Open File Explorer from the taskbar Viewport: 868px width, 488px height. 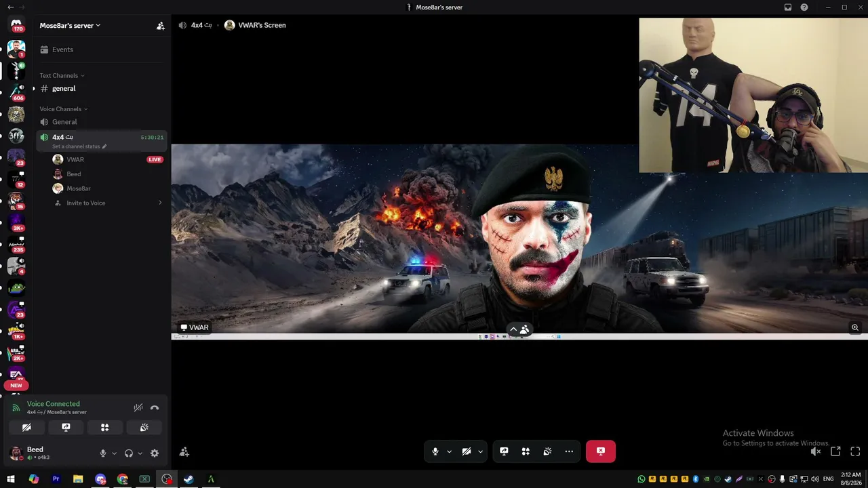[x=78, y=479]
